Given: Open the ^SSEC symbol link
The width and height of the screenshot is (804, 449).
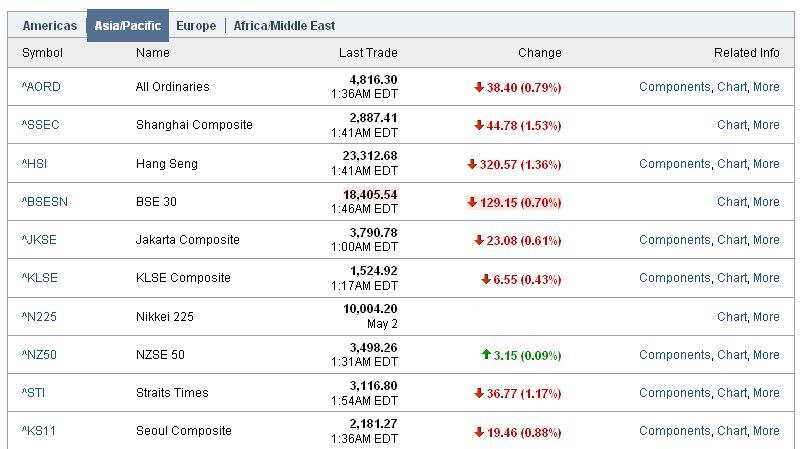Looking at the screenshot, I should pyautogui.click(x=41, y=125).
